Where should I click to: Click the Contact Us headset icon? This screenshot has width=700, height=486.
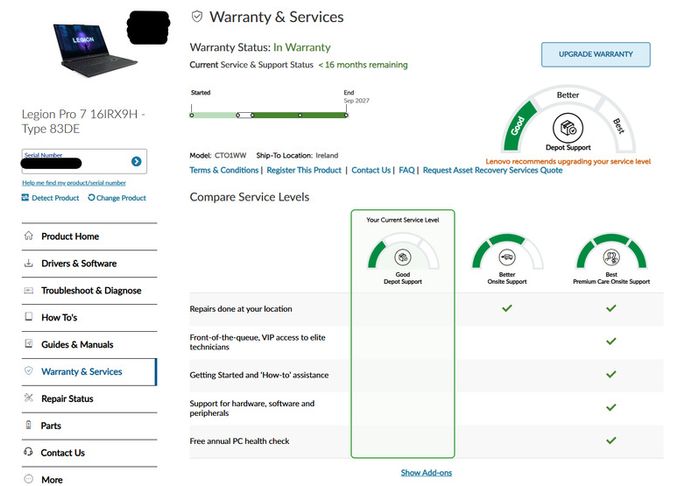tap(28, 452)
